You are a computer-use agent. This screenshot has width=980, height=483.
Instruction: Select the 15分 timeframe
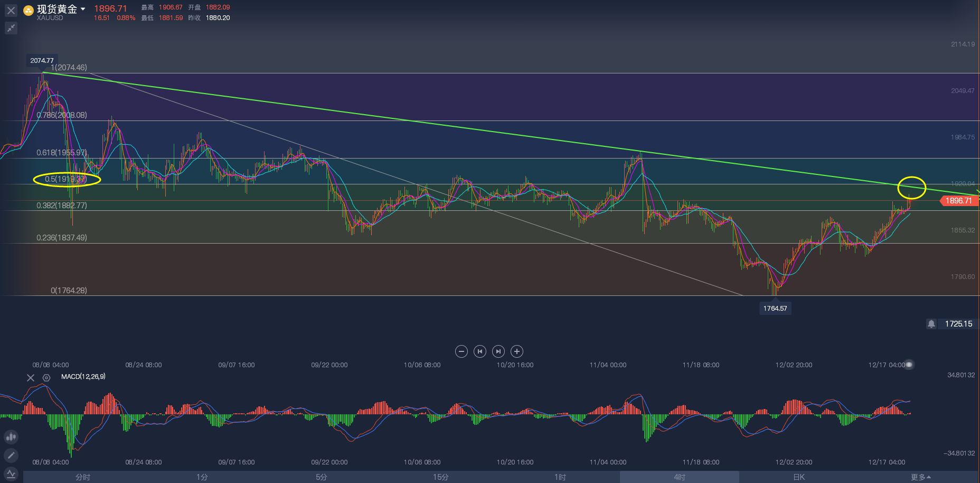click(x=441, y=477)
